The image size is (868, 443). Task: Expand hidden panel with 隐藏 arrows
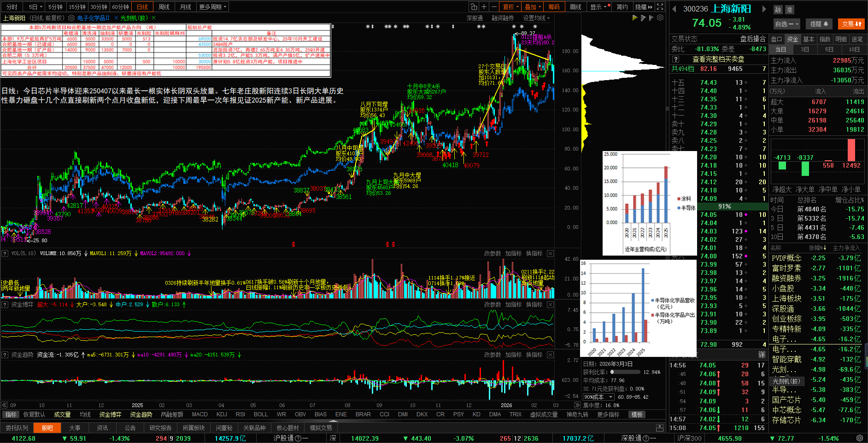[644, 7]
